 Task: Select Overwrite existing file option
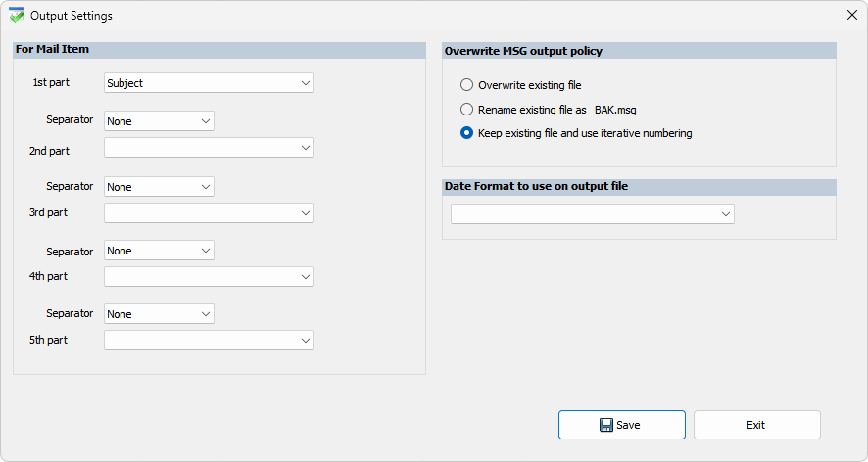coord(467,85)
